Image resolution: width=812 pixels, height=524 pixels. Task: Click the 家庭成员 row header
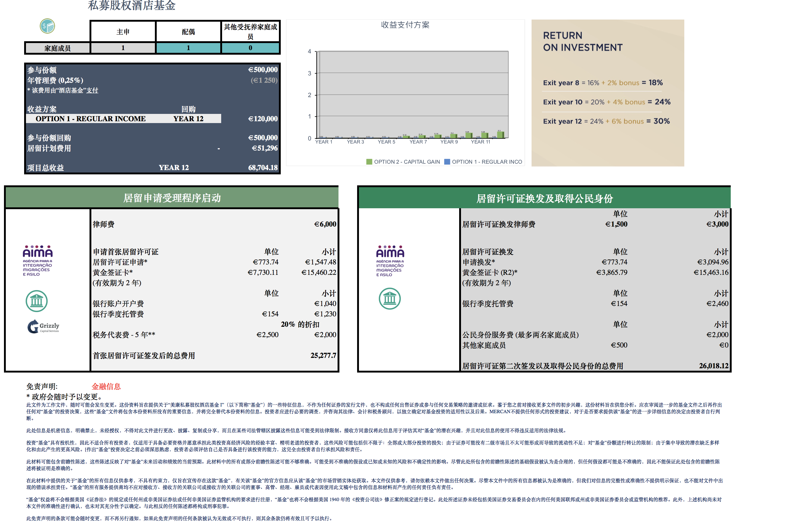coord(57,48)
